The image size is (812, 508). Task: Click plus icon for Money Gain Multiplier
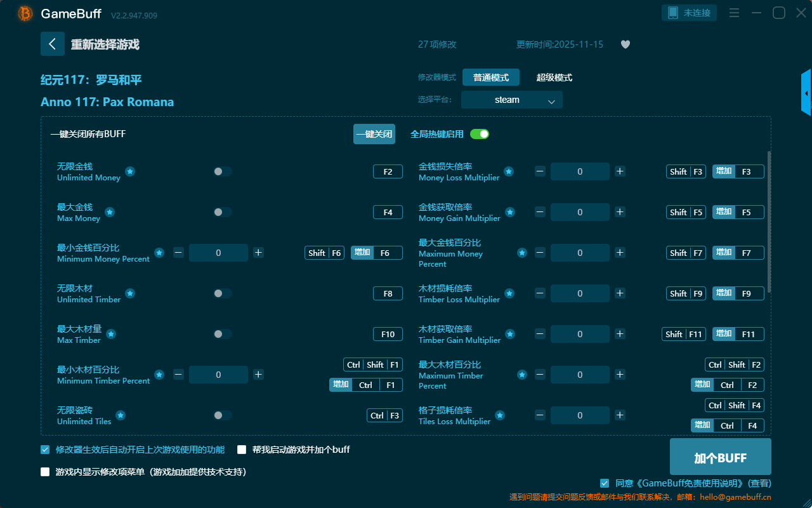tap(620, 212)
